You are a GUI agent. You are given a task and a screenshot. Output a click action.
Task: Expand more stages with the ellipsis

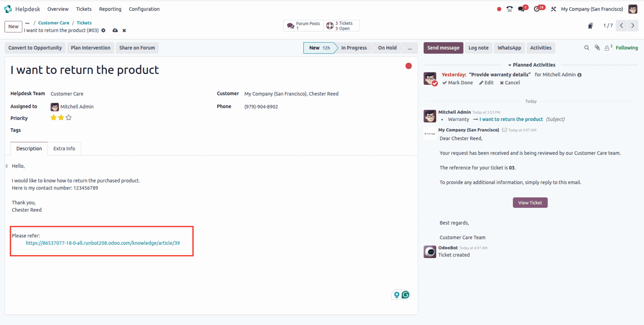[x=410, y=48]
